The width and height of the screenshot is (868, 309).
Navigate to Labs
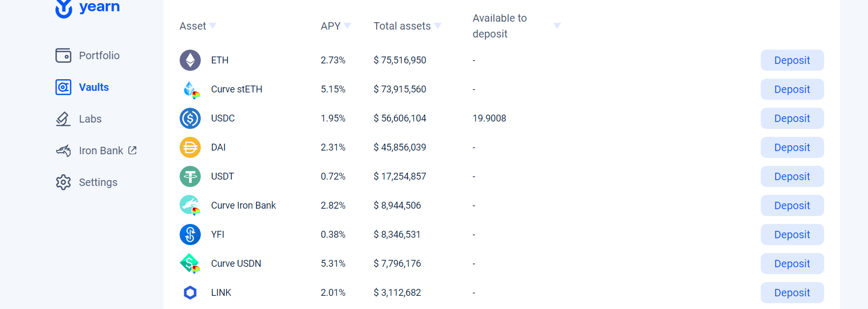pos(90,119)
